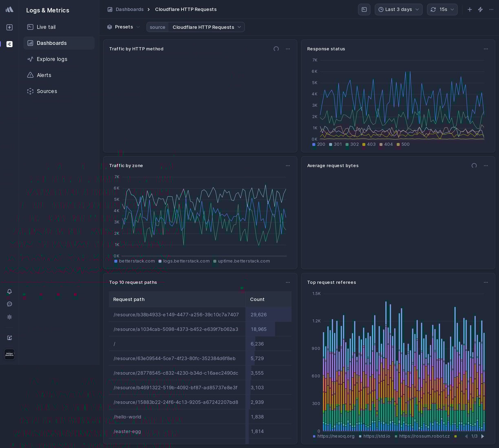Click the TV presentation mode icon
The height and width of the screenshot is (448, 499).
click(364, 9)
